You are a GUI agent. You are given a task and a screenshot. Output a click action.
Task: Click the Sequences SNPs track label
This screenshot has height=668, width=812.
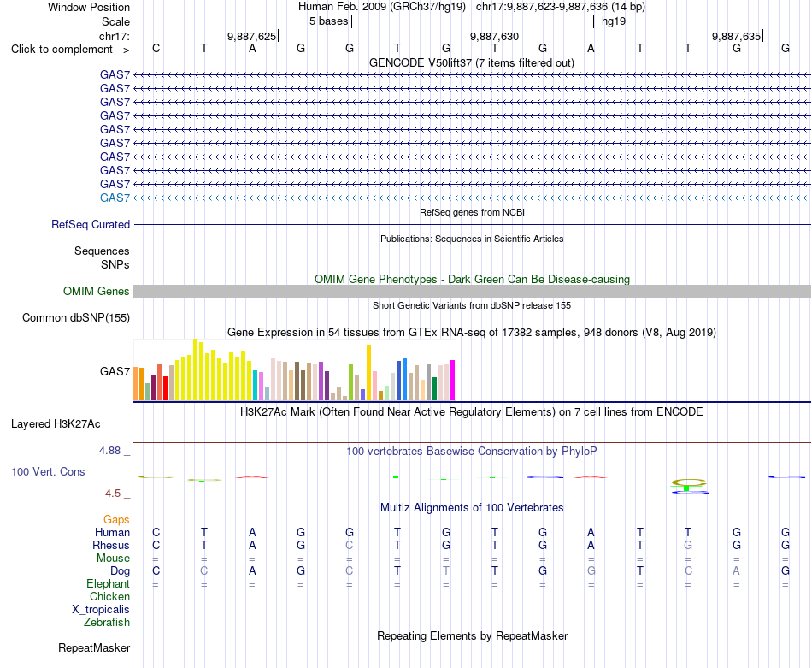coord(102,257)
